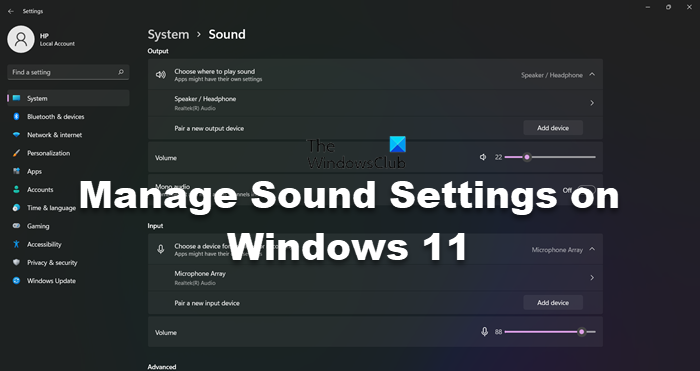The image size is (700, 371).
Task: Add device to pair a new input device
Action: pyautogui.click(x=553, y=302)
